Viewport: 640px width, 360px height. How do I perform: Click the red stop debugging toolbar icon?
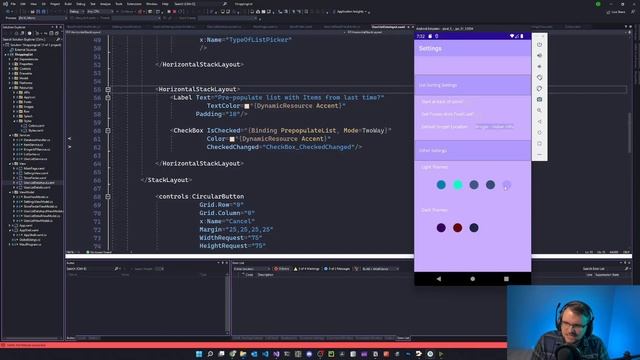coord(175,11)
